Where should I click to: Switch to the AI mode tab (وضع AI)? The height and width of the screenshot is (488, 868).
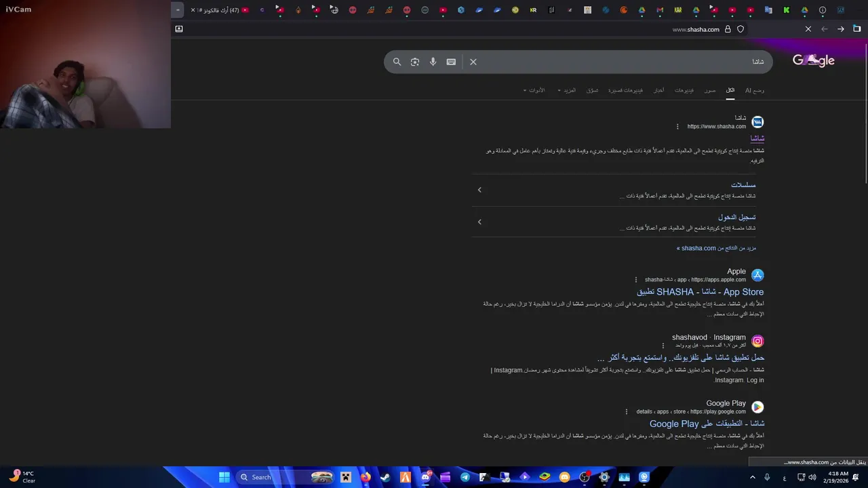pos(754,90)
